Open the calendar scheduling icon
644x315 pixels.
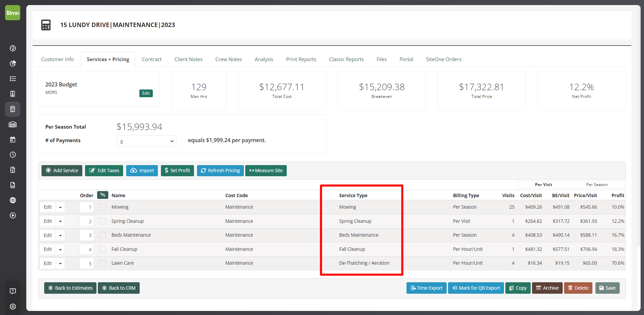coord(12,139)
